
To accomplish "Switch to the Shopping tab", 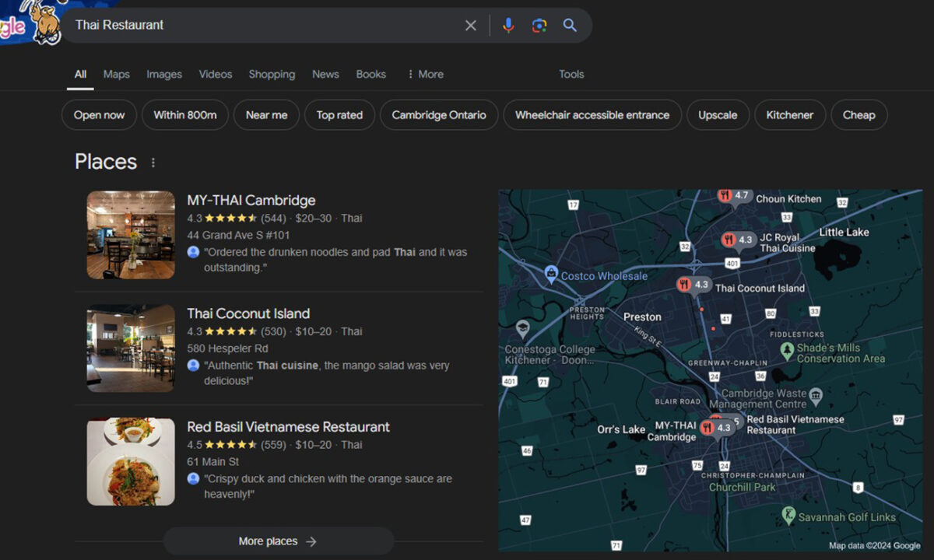I will [272, 75].
